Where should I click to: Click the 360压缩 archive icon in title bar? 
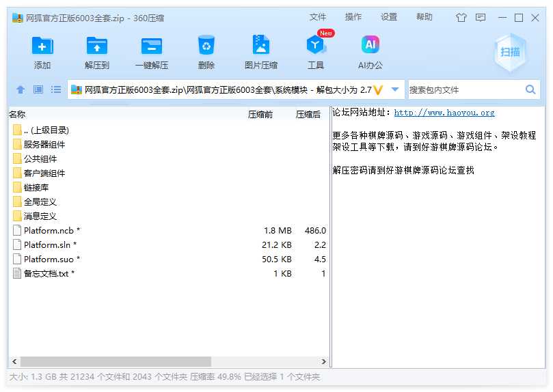18,18
